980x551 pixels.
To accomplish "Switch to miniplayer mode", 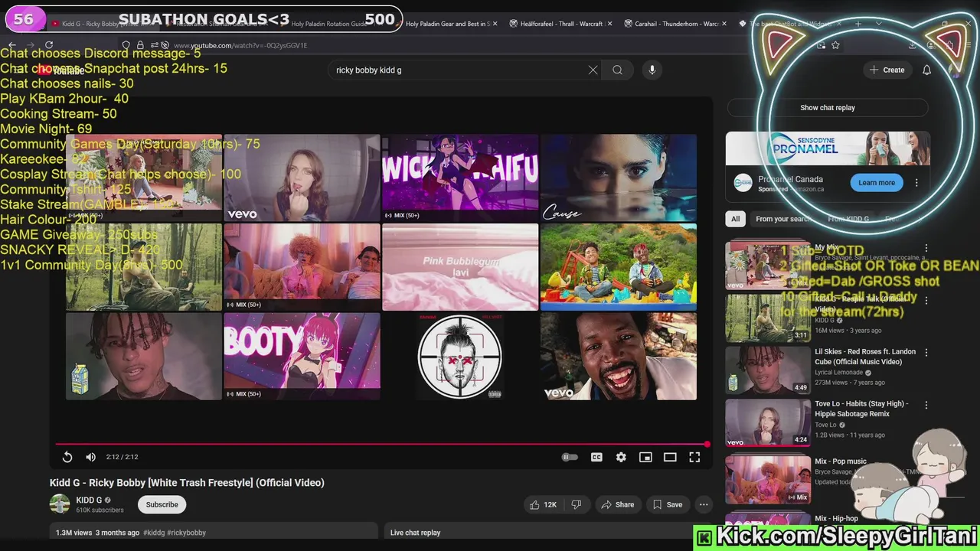I will pyautogui.click(x=645, y=457).
